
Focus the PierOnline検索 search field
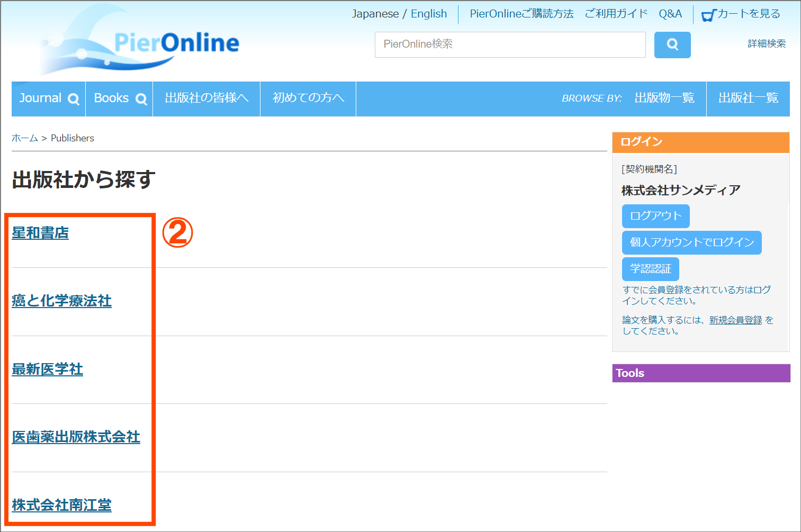[x=510, y=44]
